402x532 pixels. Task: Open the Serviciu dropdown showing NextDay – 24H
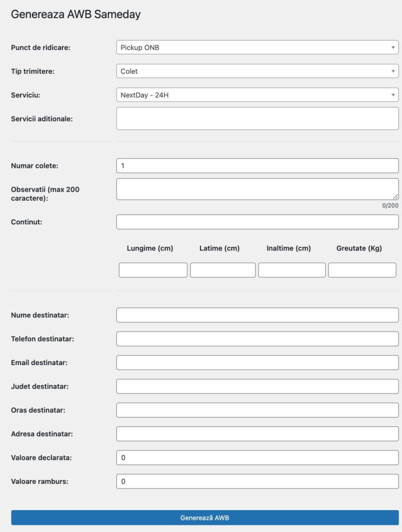click(256, 95)
